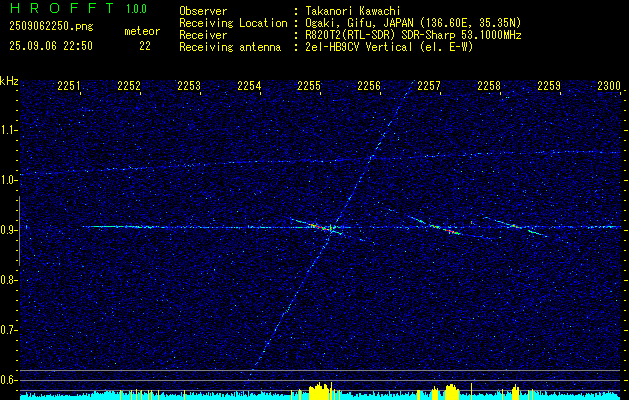Click antenna text 2el-HB9CV Vertical
This screenshot has height=400, width=629.
(389, 47)
